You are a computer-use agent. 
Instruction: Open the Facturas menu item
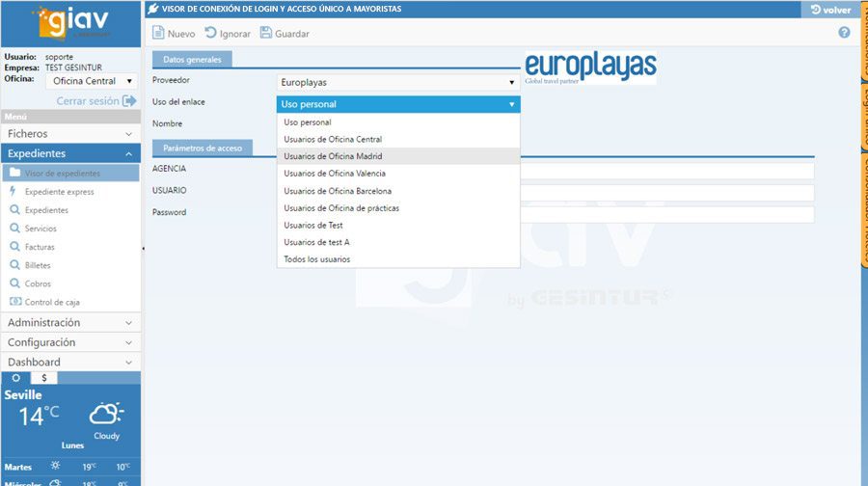(x=70, y=247)
